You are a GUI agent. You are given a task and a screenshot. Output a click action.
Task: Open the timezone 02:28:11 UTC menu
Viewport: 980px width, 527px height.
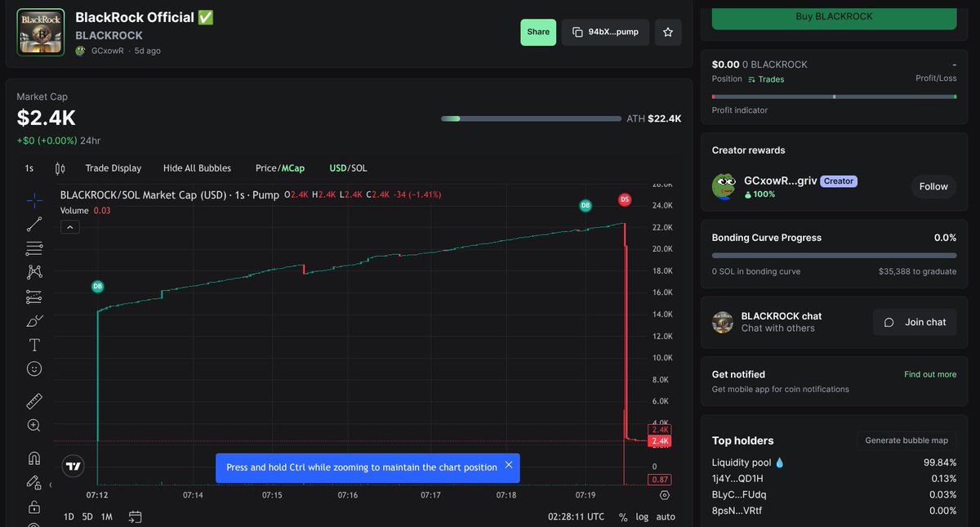point(576,516)
